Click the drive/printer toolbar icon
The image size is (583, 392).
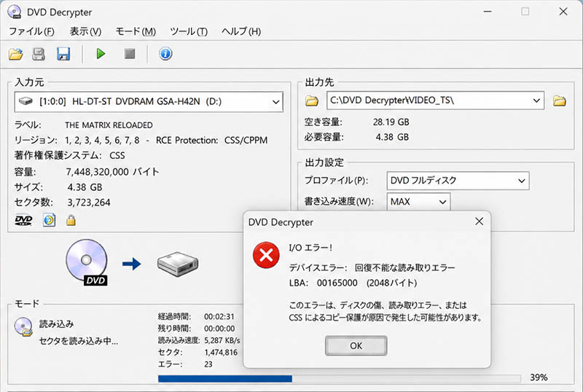tap(39, 55)
